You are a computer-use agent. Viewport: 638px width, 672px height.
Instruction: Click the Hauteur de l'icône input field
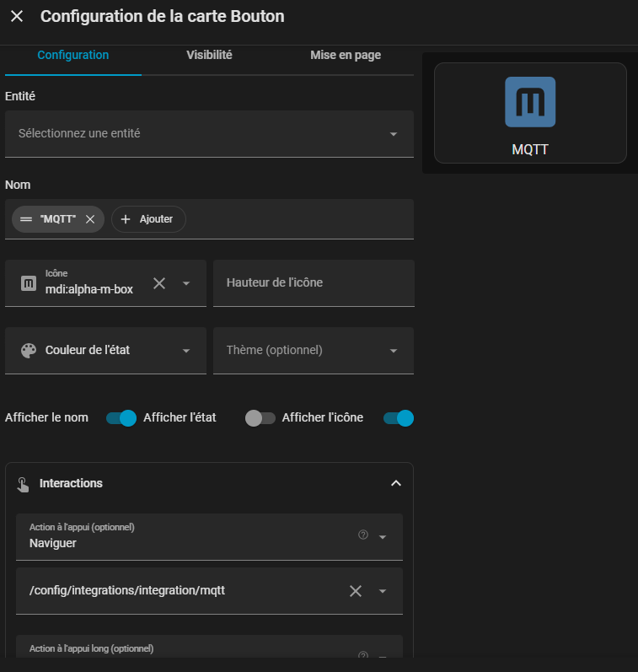[x=313, y=283]
